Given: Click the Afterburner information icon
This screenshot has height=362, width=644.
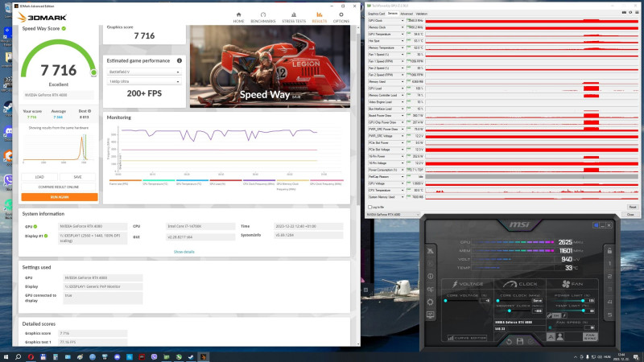Looking at the screenshot, I should (430, 276).
